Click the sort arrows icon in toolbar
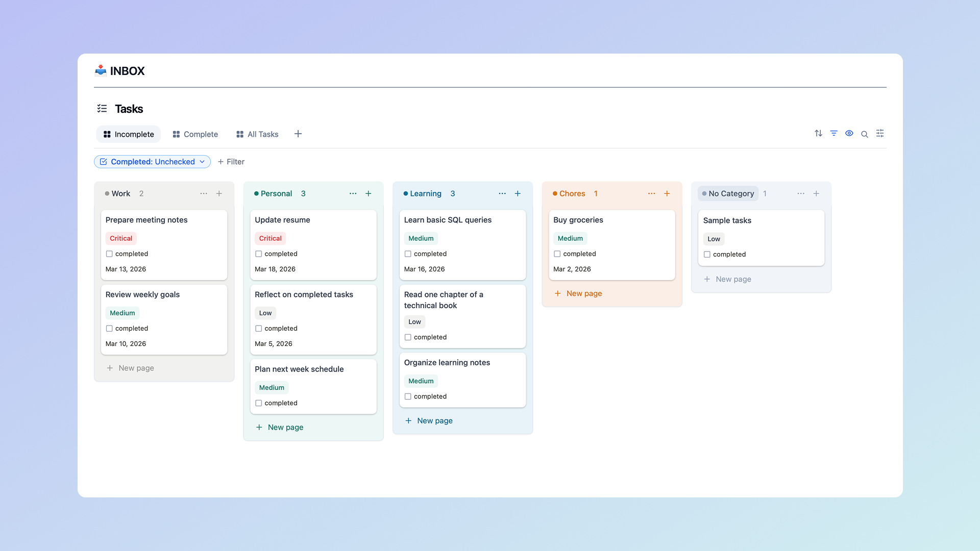980x551 pixels. [818, 133]
